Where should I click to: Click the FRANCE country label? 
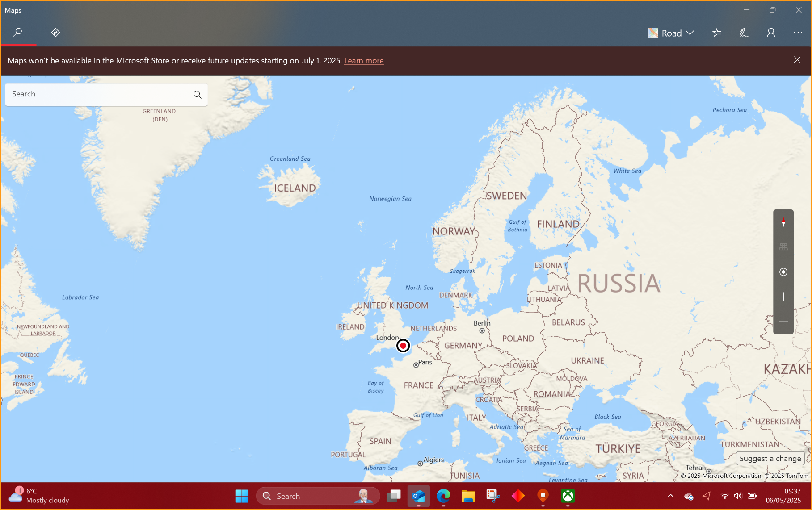(419, 385)
